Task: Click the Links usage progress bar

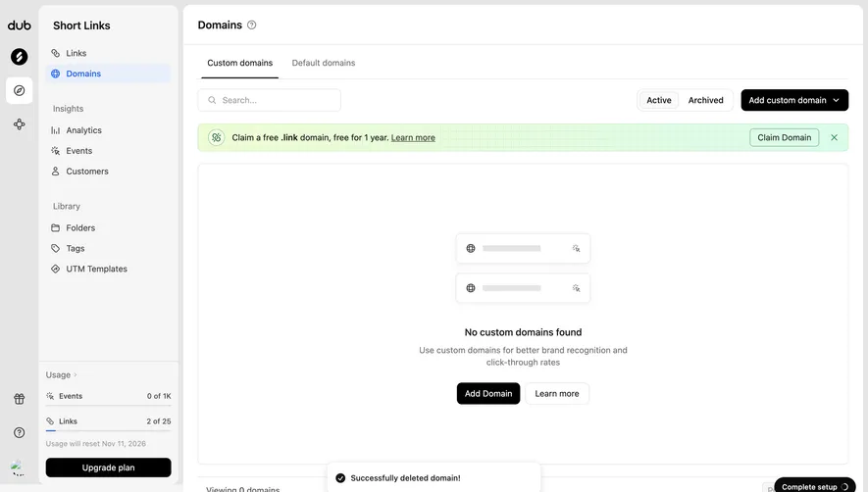Action: pyautogui.click(x=109, y=430)
